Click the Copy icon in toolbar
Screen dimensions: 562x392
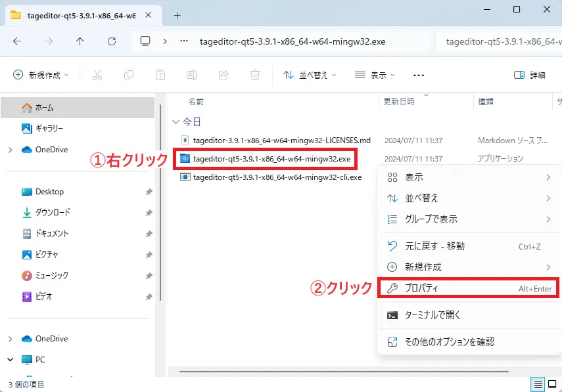coord(129,75)
